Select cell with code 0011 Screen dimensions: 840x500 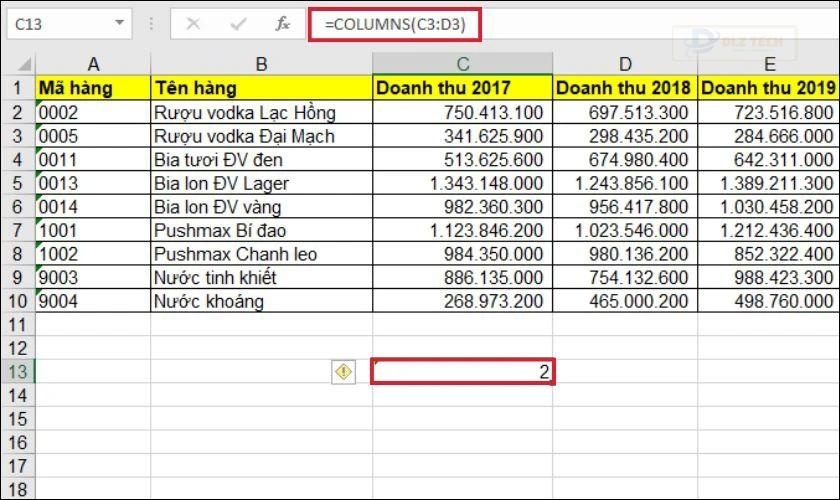click(93, 160)
